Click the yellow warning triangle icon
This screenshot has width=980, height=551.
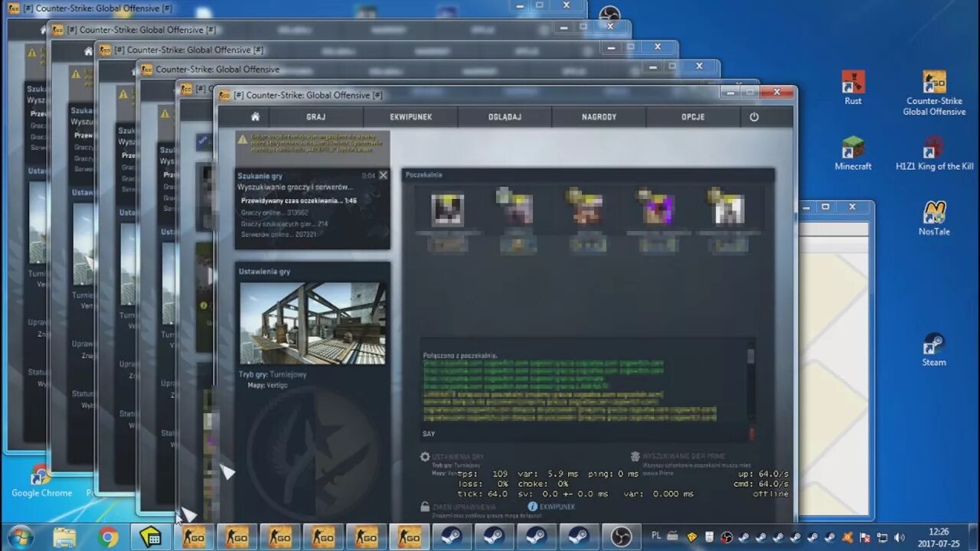point(243,140)
